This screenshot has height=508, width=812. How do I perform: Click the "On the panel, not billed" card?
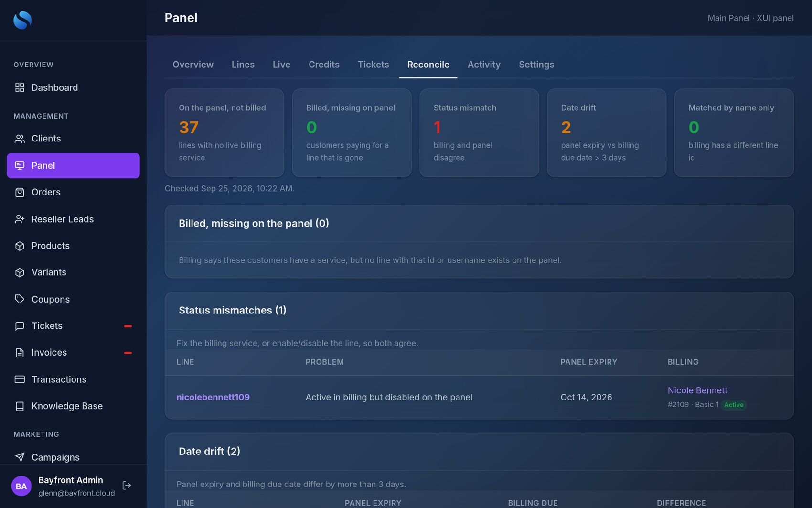point(224,133)
